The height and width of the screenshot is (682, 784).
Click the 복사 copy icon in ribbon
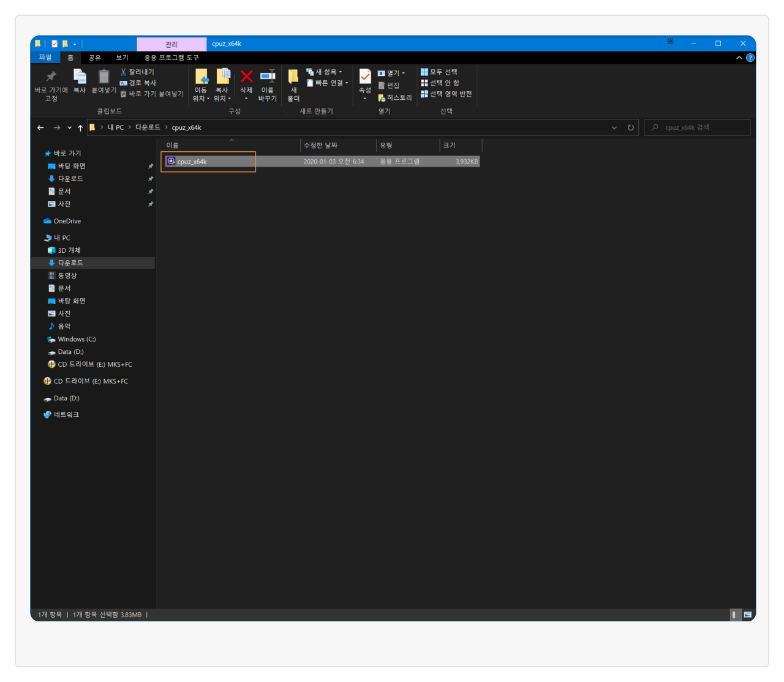pos(80,77)
